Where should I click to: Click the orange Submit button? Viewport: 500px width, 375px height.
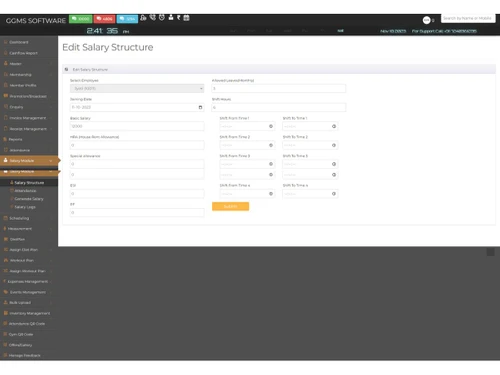point(230,206)
